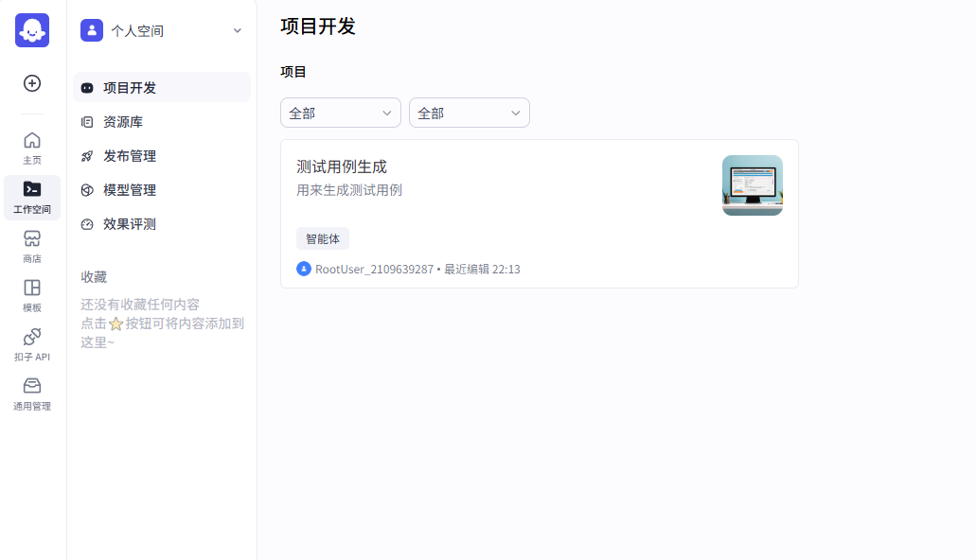Open 商店 store in sidebar
The image size is (976, 560).
[32, 246]
